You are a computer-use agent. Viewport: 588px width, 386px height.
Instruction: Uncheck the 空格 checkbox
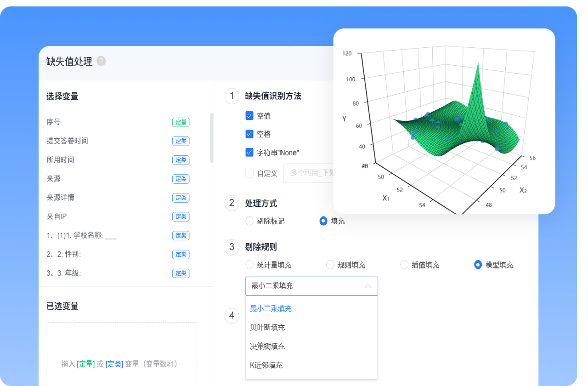pyautogui.click(x=249, y=134)
